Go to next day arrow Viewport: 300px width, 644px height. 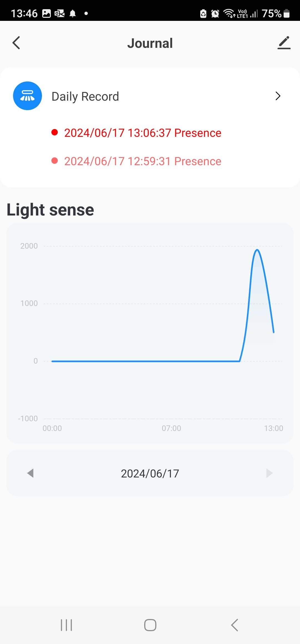pos(269,473)
